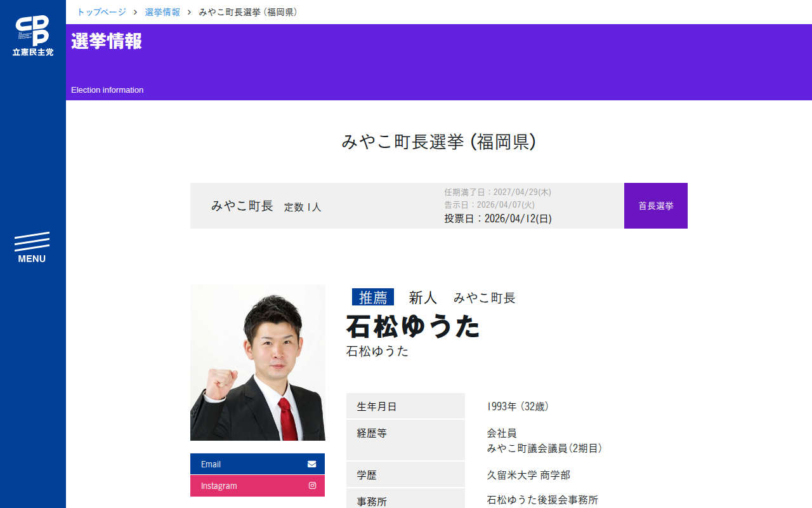Click みやこ町議会議員(2期目) text

pos(544,448)
